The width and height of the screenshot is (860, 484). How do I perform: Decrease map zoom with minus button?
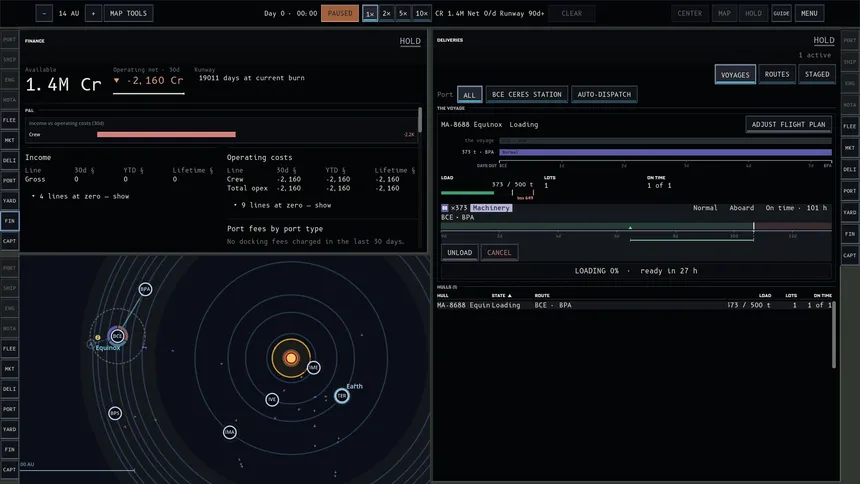tap(44, 13)
